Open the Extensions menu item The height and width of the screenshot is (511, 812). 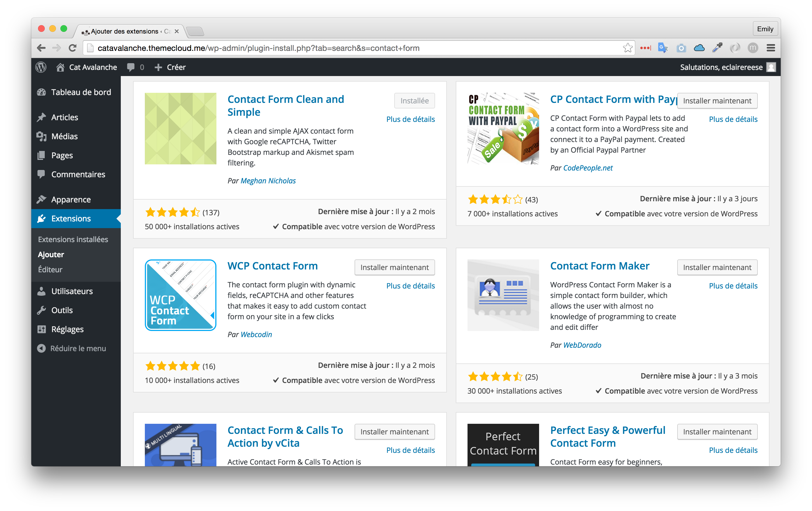point(76,218)
